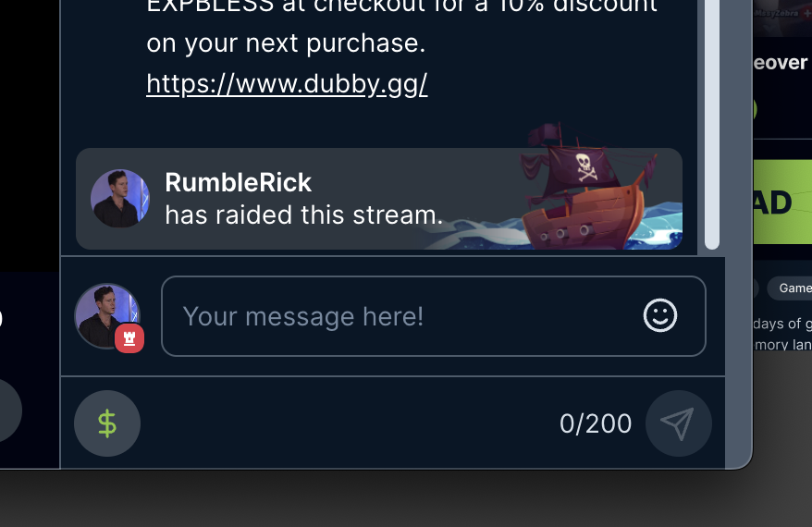This screenshot has width=812, height=527.
Task: Click the pirate ship raid graphic
Action: click(590, 189)
